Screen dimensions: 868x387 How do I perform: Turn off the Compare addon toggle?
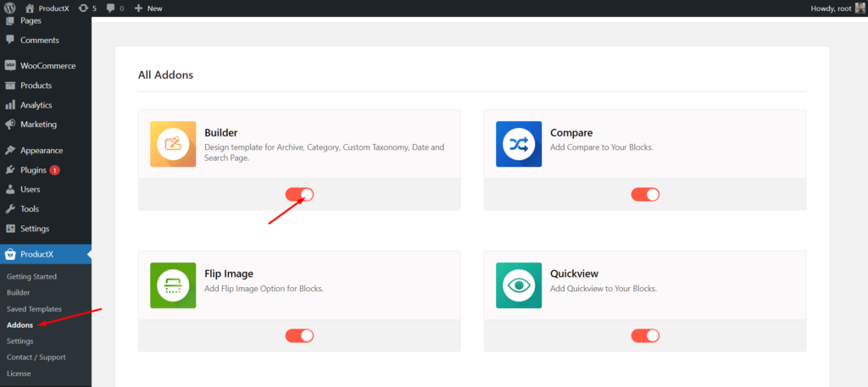[x=645, y=195]
